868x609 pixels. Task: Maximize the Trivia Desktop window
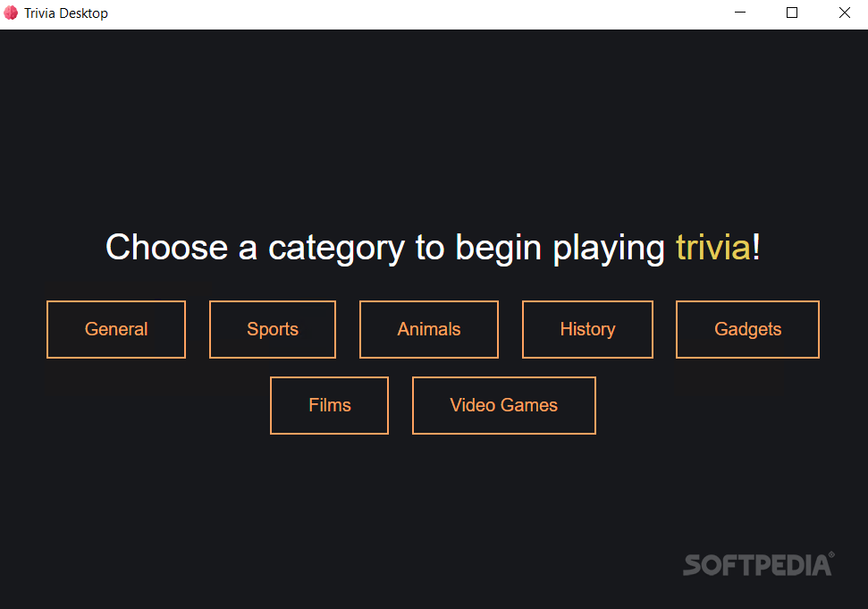pos(792,13)
